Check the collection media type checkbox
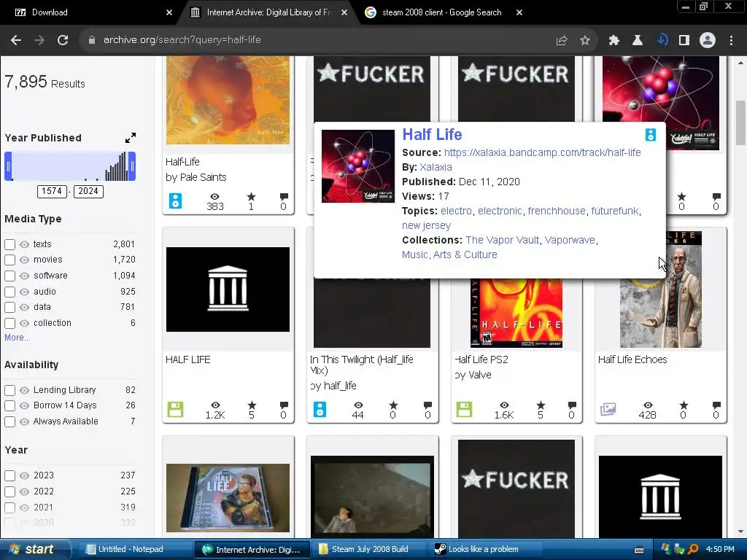 click(x=9, y=323)
